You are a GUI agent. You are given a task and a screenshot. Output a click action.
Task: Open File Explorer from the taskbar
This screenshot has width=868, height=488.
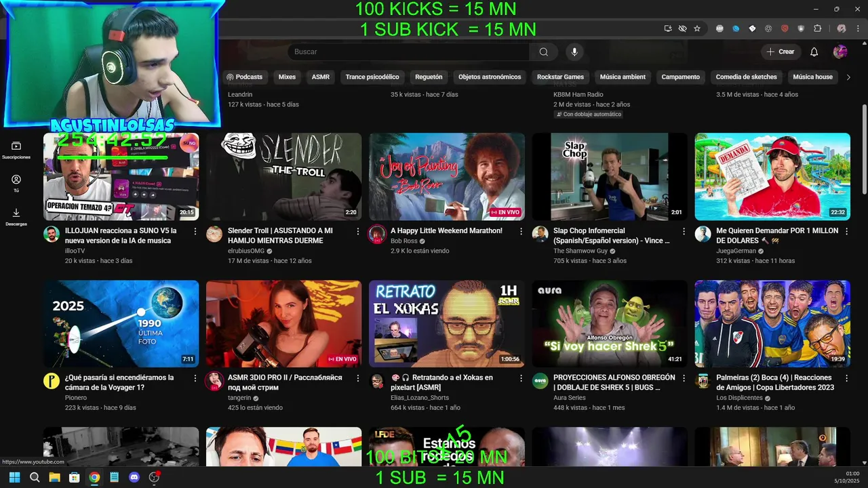54,477
